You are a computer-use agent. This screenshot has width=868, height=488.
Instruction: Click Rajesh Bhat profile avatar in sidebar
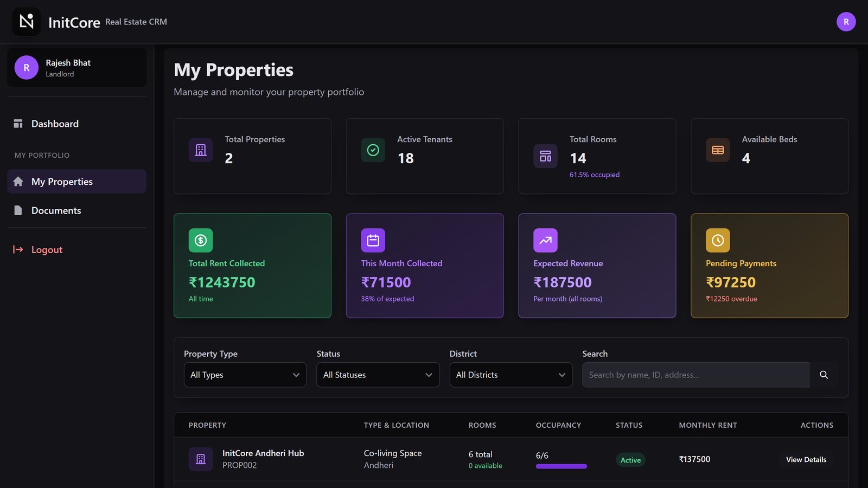(27, 68)
